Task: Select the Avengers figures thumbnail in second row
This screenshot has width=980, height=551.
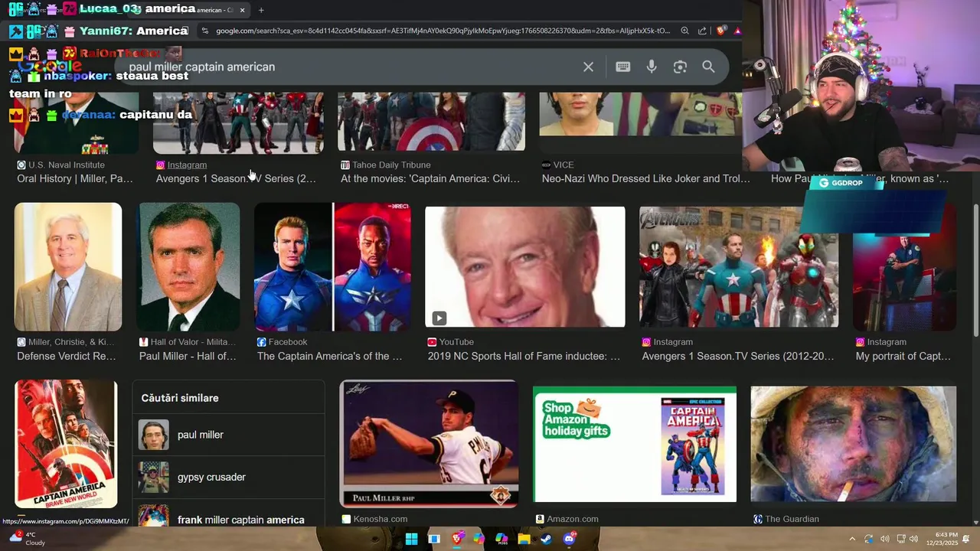Action: tap(739, 267)
